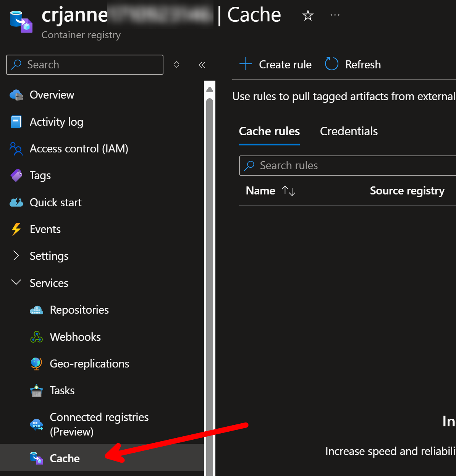Click the Quick start cloud icon

coord(16,202)
